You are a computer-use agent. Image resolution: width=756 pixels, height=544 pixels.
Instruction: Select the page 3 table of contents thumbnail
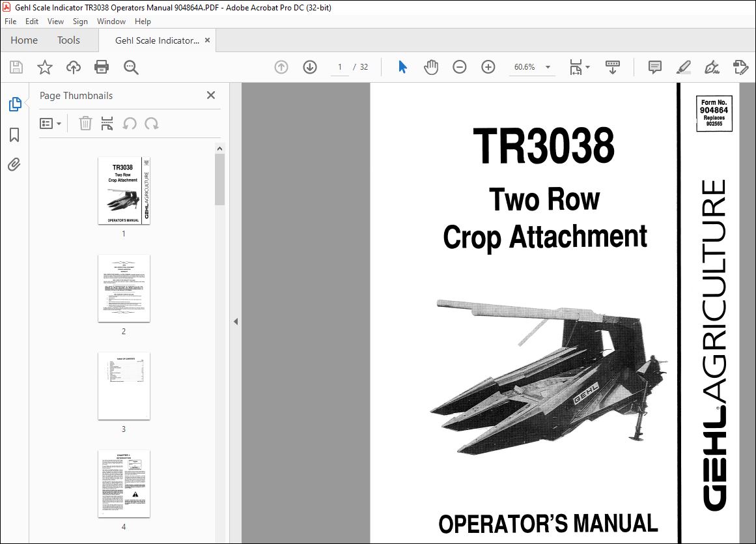coord(124,386)
